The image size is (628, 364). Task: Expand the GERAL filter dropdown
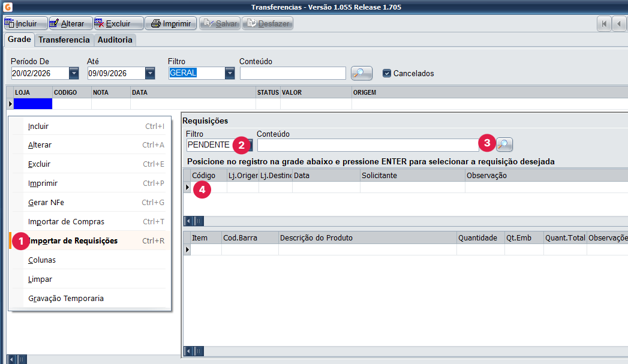(230, 73)
